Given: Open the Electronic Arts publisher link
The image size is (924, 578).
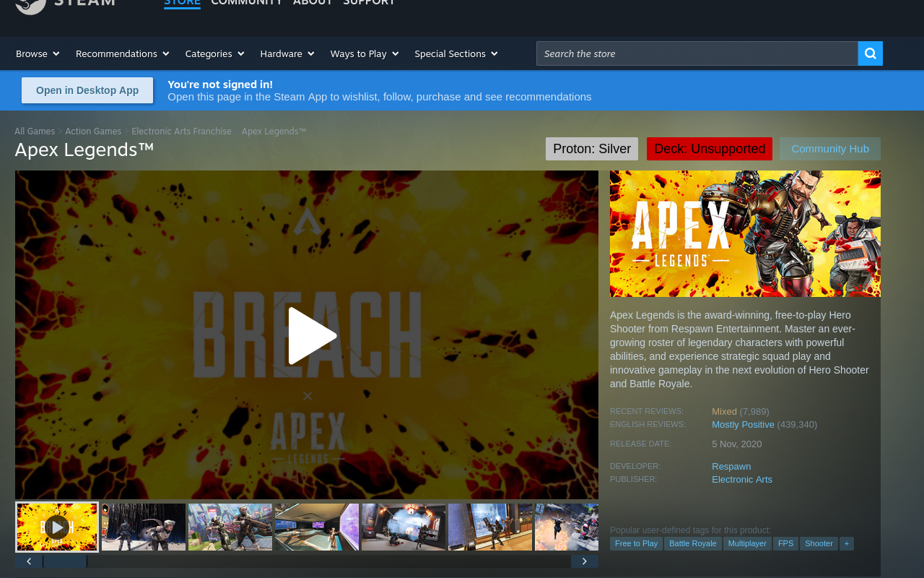Looking at the screenshot, I should click(742, 480).
